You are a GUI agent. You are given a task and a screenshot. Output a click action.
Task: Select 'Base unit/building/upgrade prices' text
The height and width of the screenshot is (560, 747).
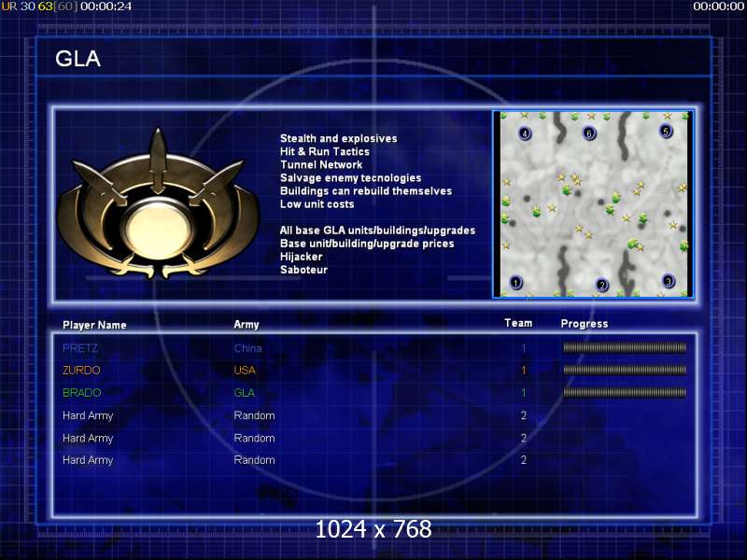click(x=367, y=244)
